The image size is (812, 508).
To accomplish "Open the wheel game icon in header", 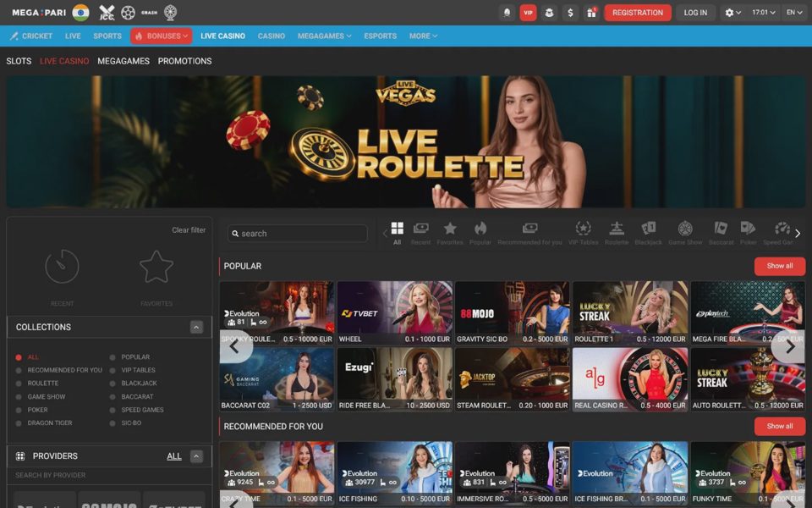I will click(x=170, y=13).
